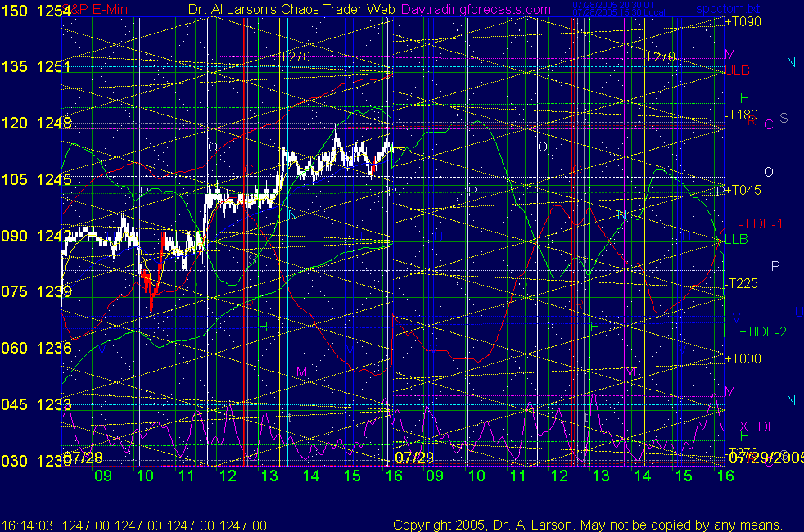Select the +T090 line label
This screenshot has width=804, height=532.
click(x=743, y=21)
